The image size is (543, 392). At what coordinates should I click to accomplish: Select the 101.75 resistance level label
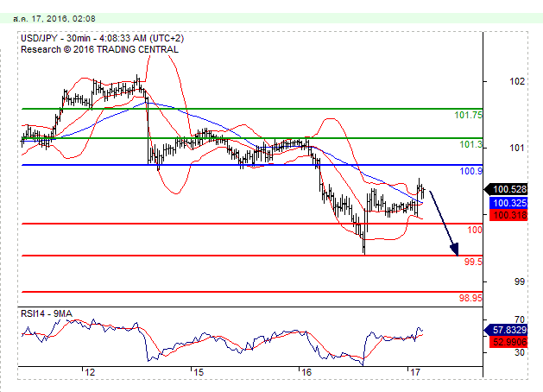coord(468,115)
